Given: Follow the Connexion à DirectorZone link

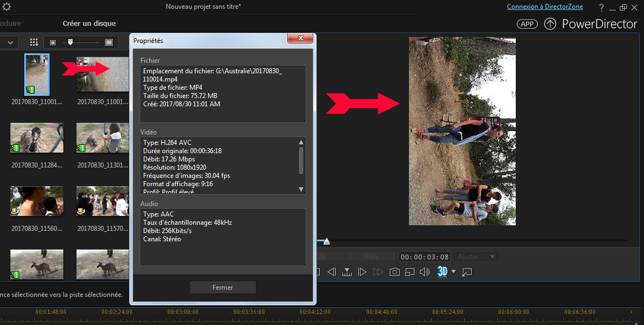Looking at the screenshot, I should (544, 7).
